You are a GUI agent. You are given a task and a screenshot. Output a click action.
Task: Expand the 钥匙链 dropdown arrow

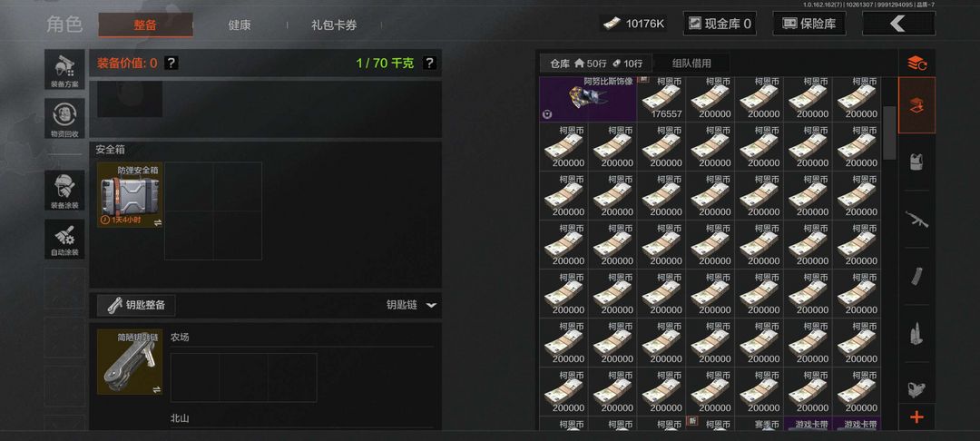click(431, 306)
